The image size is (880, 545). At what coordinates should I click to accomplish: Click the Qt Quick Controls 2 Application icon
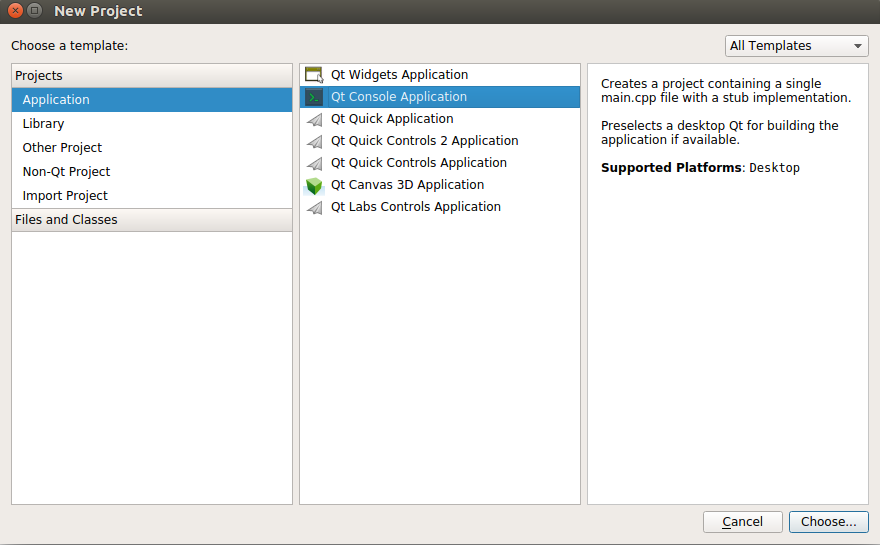point(315,141)
